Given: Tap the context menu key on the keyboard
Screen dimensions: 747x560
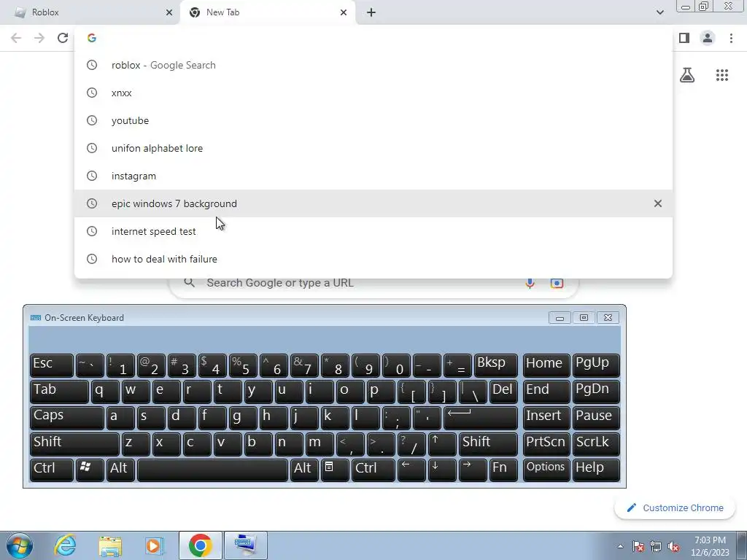Looking at the screenshot, I should 335,470.
